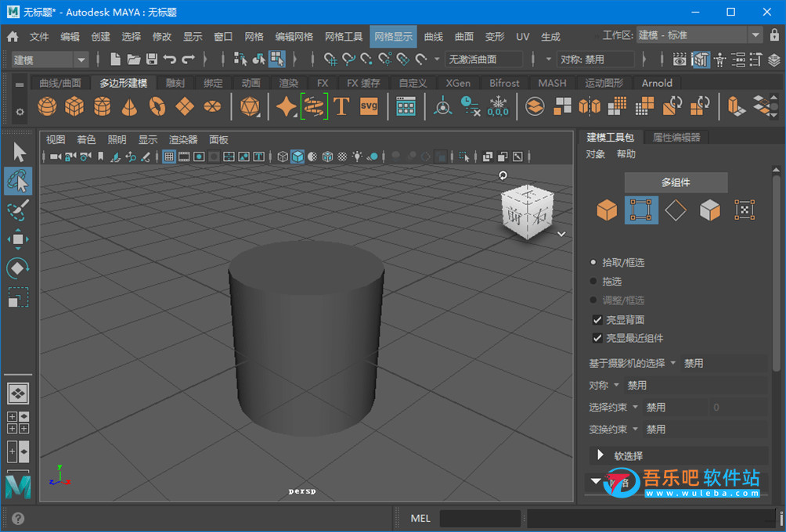This screenshot has height=532, width=786.
Task: Create a polygon disc from the shelf
Action: 212,106
